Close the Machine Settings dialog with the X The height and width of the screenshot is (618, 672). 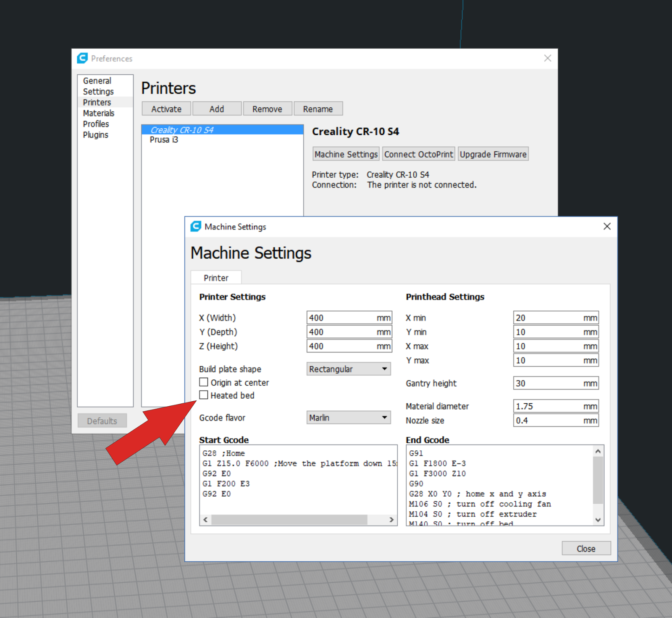pos(607,226)
